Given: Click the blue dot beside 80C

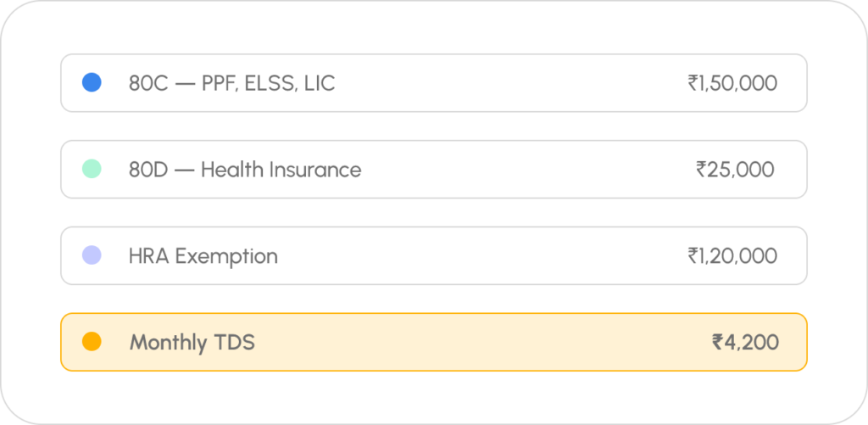Looking at the screenshot, I should tap(92, 83).
